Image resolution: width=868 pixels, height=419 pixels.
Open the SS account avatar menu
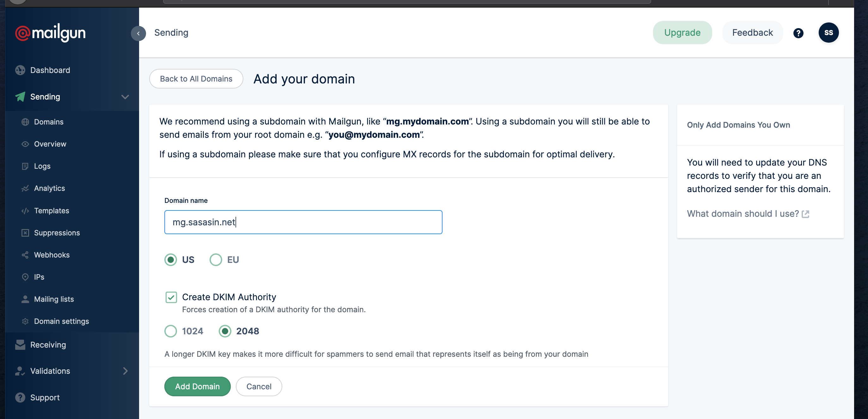click(828, 33)
